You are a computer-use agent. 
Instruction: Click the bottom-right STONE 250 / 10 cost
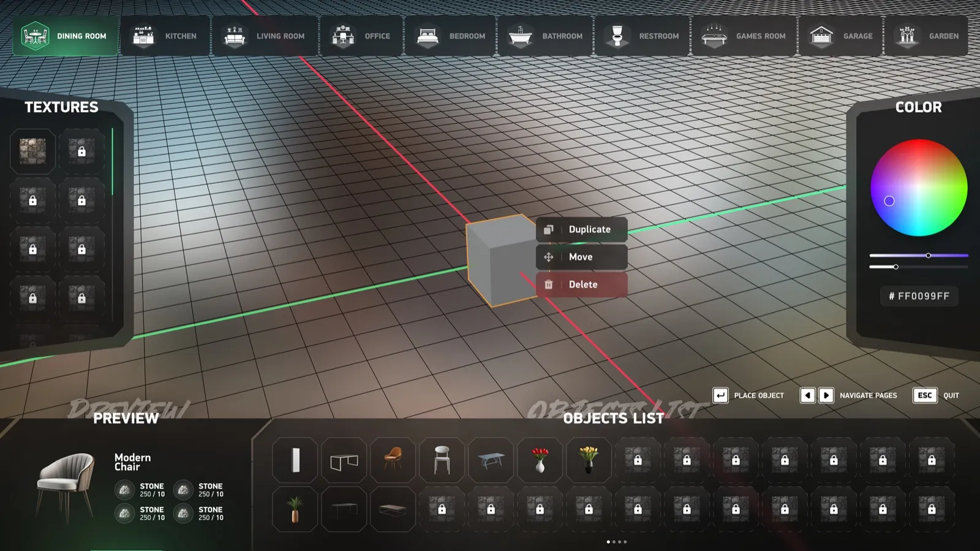coord(199,513)
